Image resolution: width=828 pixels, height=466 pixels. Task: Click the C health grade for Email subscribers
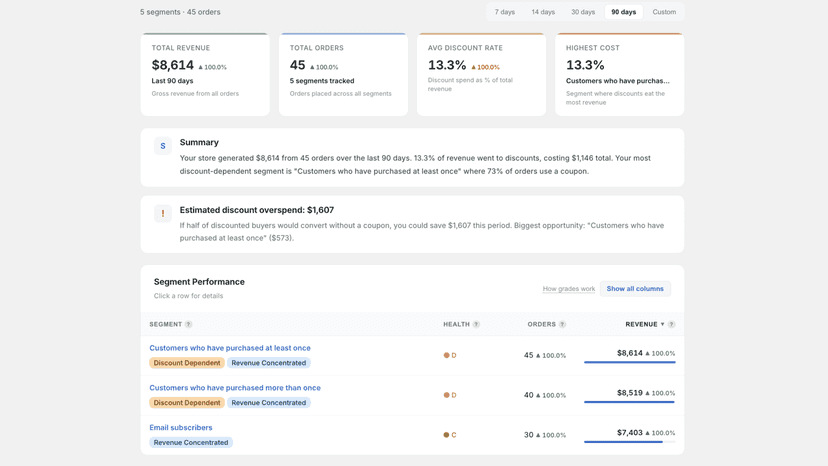pyautogui.click(x=450, y=435)
